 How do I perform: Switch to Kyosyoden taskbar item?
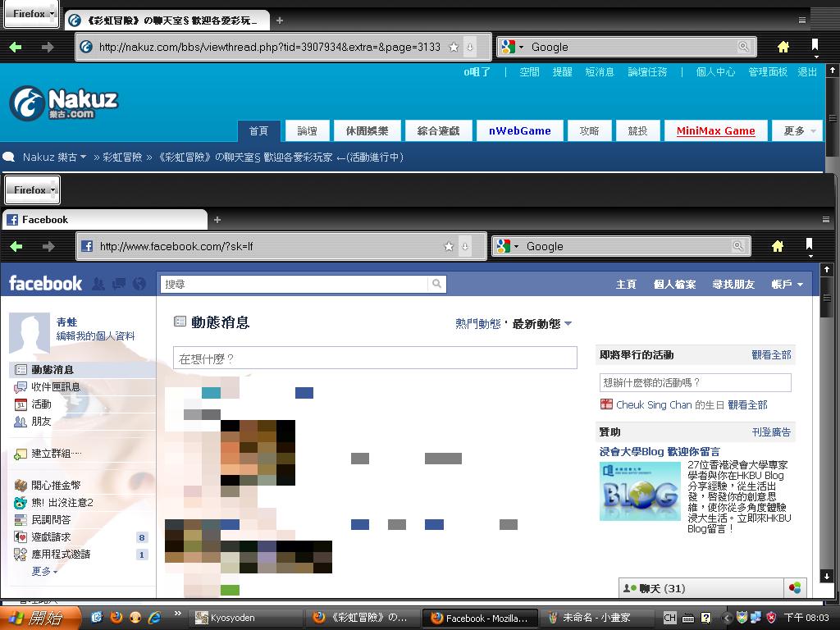pos(246,618)
